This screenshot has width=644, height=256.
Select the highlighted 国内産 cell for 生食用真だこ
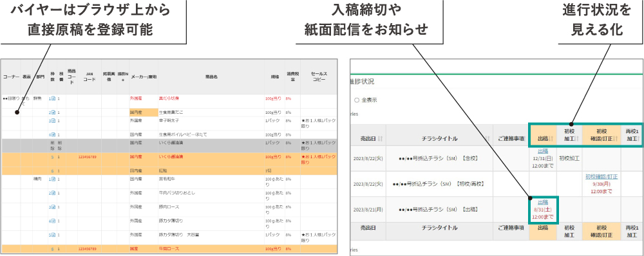pyautogui.click(x=144, y=113)
